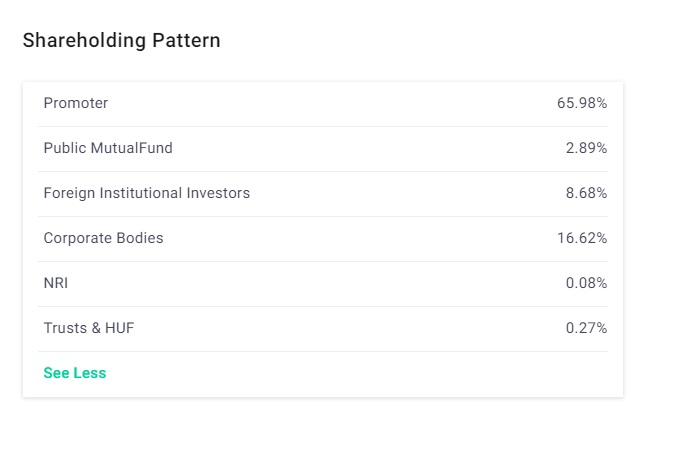Click the Trusts & HUF label
The image size is (676, 456).
89,328
